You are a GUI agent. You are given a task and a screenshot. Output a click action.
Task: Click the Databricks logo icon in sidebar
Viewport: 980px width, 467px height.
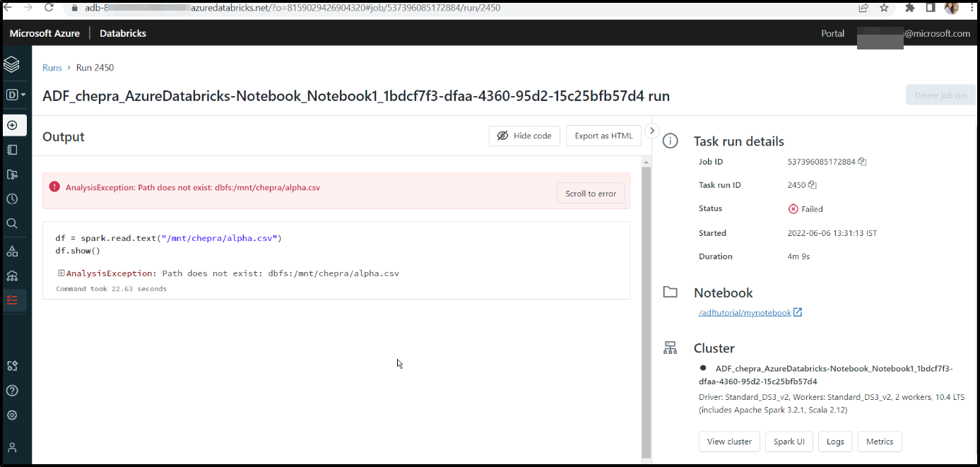[11, 64]
